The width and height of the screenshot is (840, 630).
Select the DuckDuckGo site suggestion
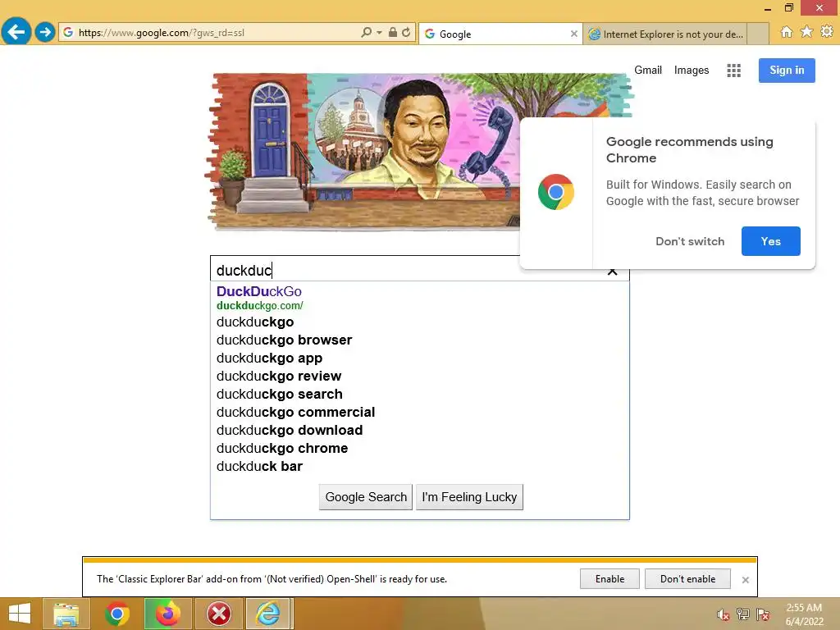pyautogui.click(x=258, y=291)
